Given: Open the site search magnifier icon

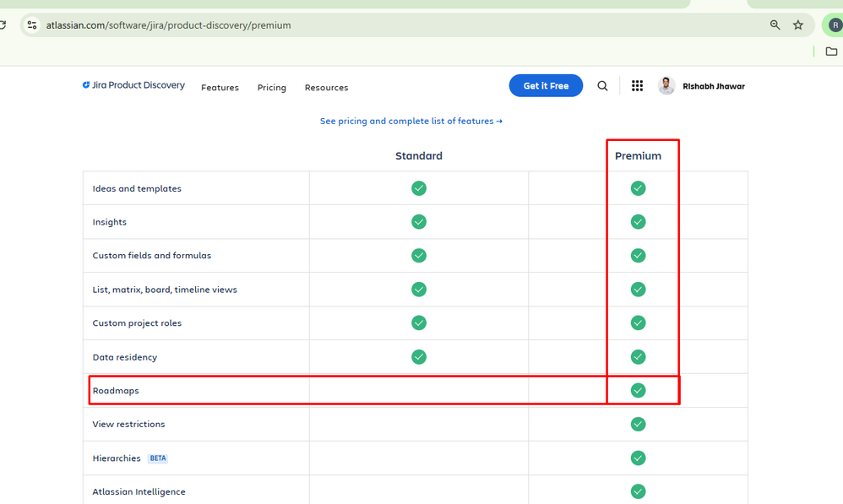Looking at the screenshot, I should point(602,86).
